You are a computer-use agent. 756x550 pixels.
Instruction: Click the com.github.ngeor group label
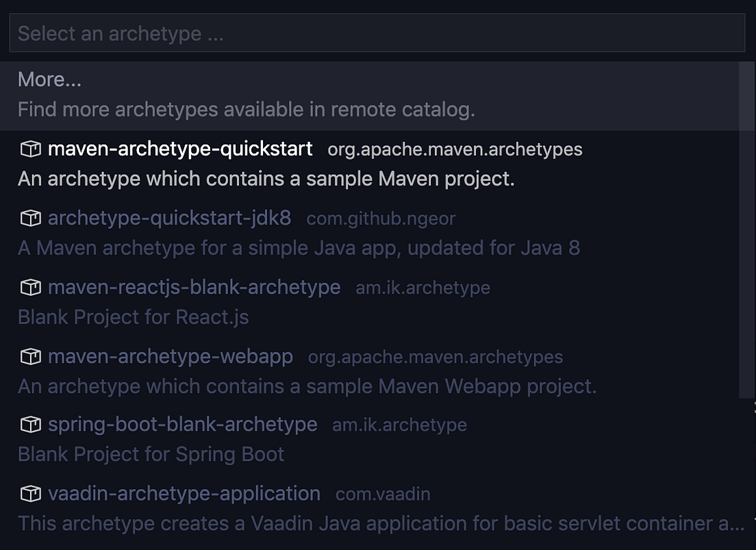(x=381, y=219)
